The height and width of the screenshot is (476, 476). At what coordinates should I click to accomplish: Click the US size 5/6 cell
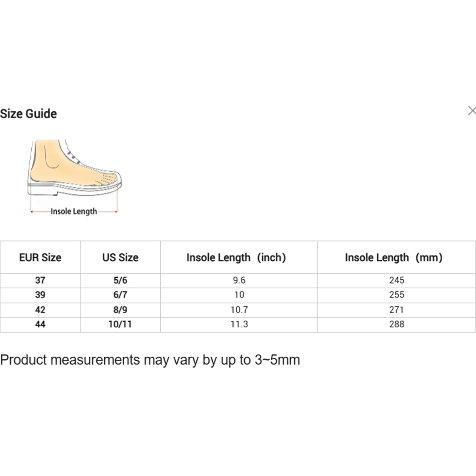click(x=120, y=280)
